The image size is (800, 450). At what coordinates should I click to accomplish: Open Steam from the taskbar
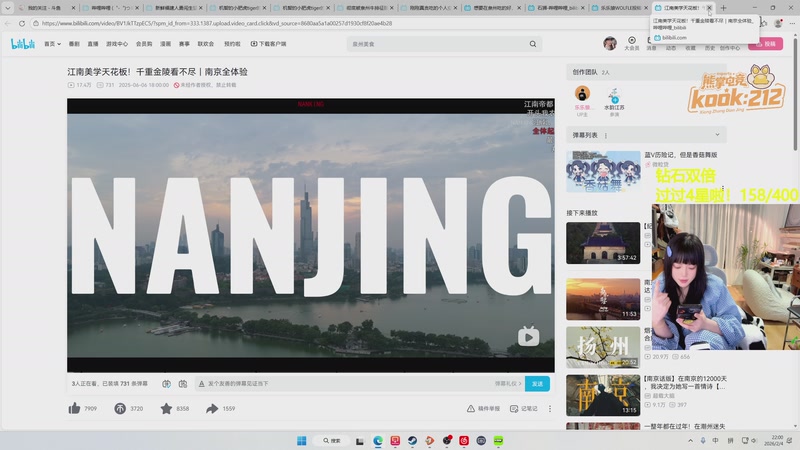(412, 441)
